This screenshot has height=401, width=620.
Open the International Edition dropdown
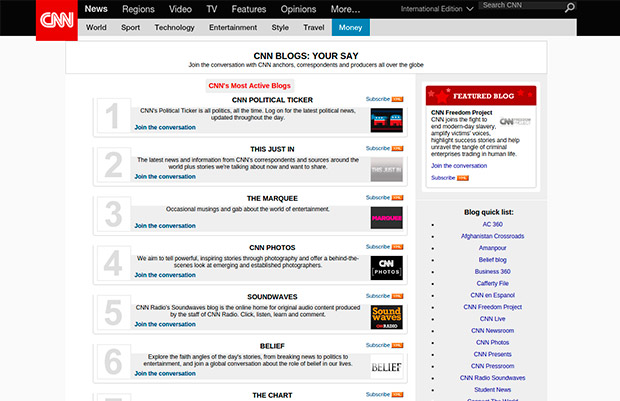437,9
